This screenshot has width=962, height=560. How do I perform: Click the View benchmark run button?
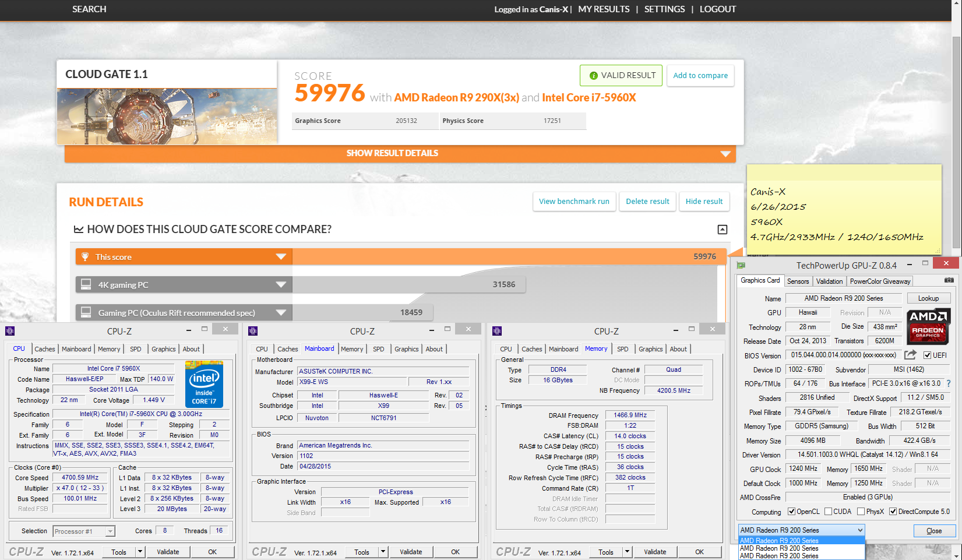point(574,202)
